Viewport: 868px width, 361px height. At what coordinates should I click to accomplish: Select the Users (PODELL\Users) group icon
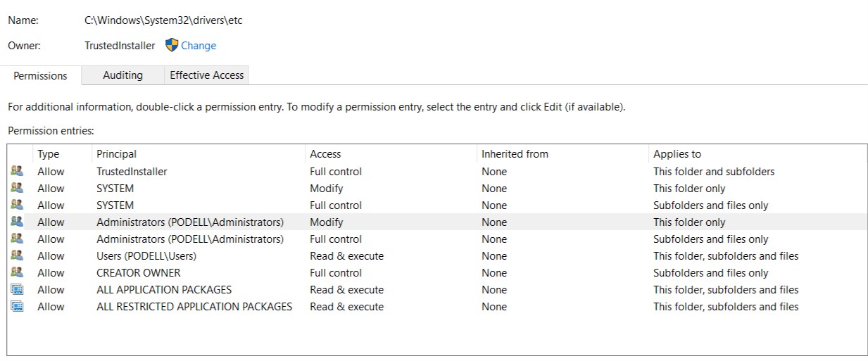17,255
